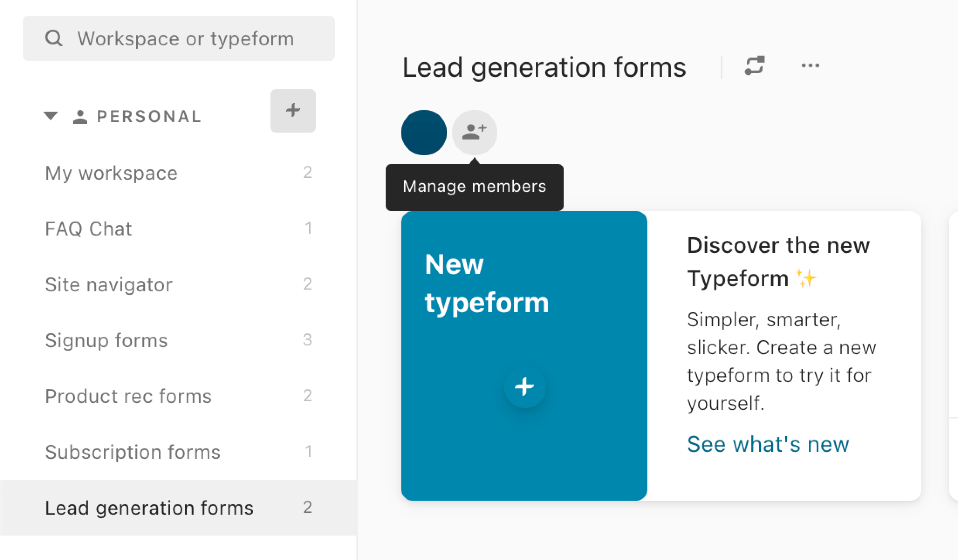Add a new workspace with plus button
958x560 pixels.
point(293,110)
